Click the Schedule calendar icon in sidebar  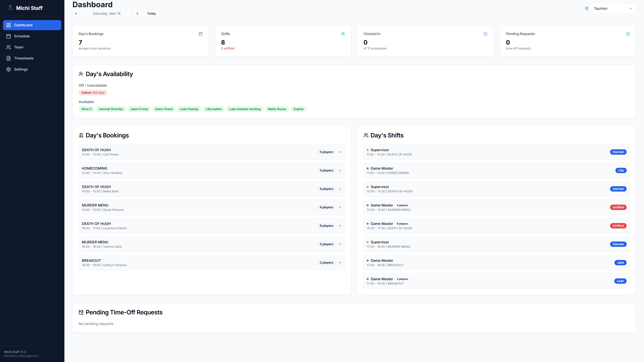click(x=9, y=36)
